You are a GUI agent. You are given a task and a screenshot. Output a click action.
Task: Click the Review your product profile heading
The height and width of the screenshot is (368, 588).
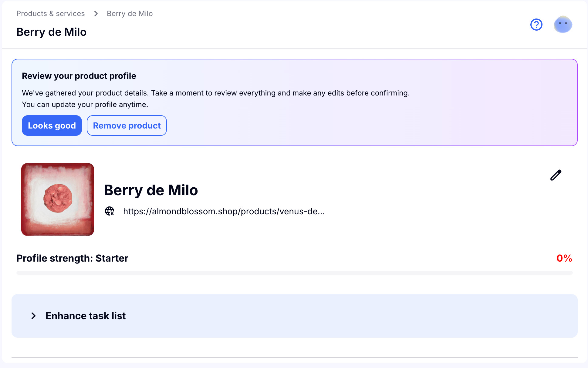click(79, 76)
